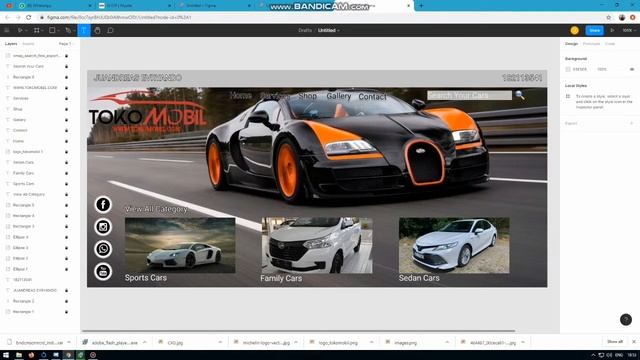Select the Rectangle 8 layer
The width and height of the screenshot is (640, 360).
point(23,77)
